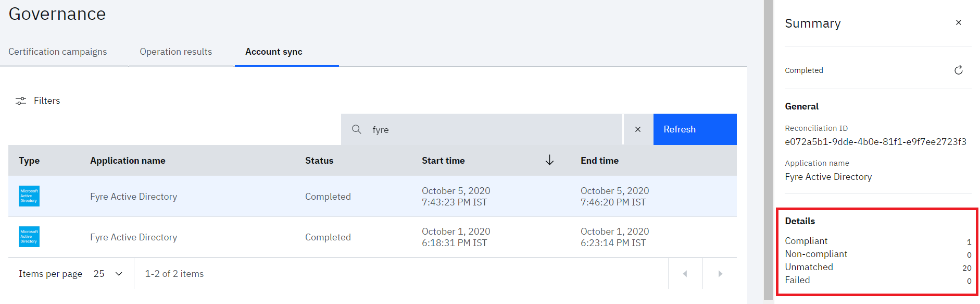Open the Filters settings icon

tap(21, 101)
